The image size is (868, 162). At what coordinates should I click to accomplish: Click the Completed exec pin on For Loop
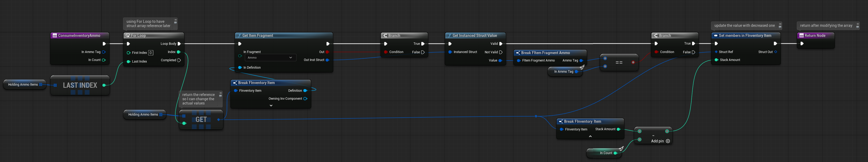179,60
